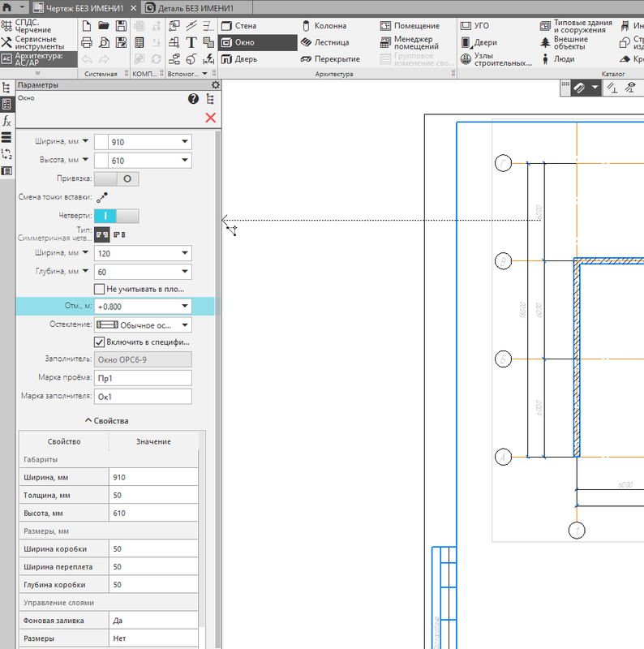Open the layers sidebar icon
This screenshot has height=649, width=644.
6,137
